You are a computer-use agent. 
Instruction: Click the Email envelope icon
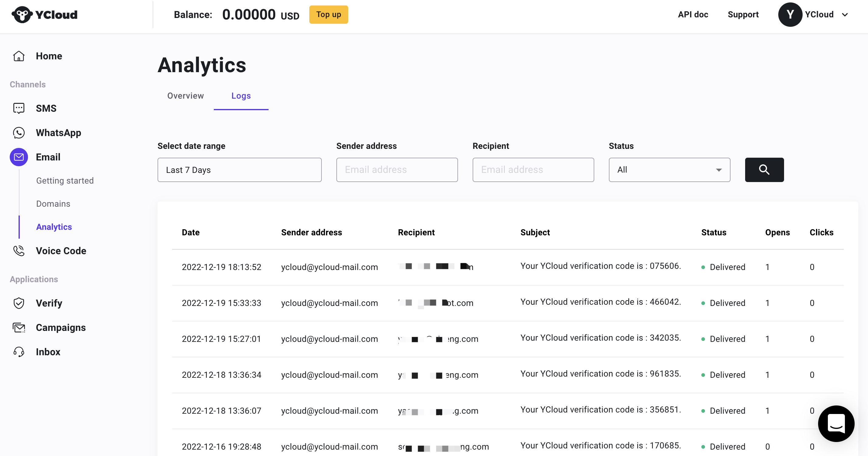pos(19,157)
